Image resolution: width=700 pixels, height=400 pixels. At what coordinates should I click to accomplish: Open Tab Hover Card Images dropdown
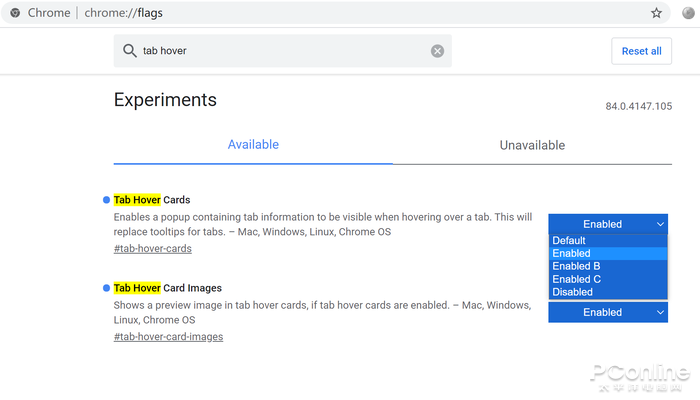(607, 312)
